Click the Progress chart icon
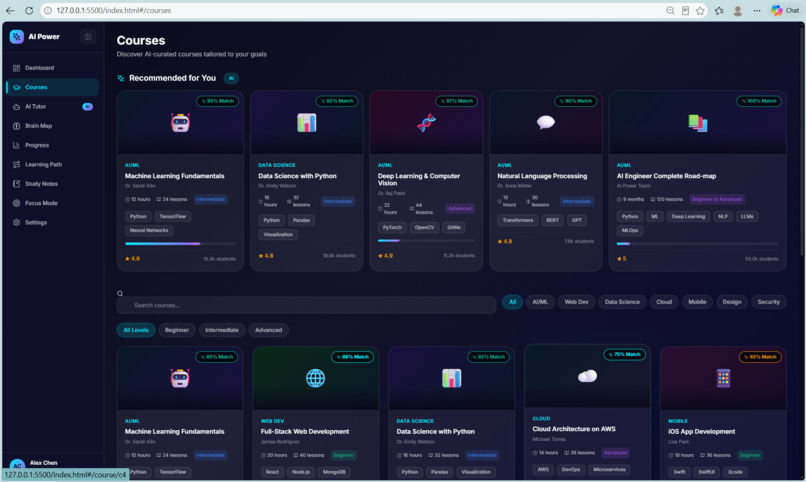 16,145
